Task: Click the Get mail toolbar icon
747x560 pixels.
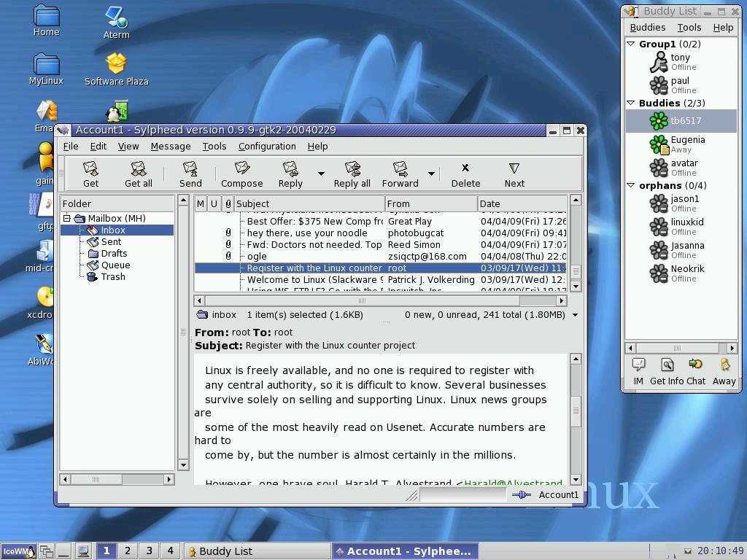Action: click(x=90, y=174)
